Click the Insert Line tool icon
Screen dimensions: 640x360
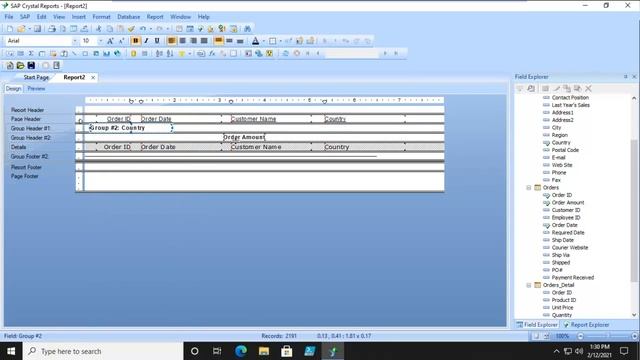[74, 53]
